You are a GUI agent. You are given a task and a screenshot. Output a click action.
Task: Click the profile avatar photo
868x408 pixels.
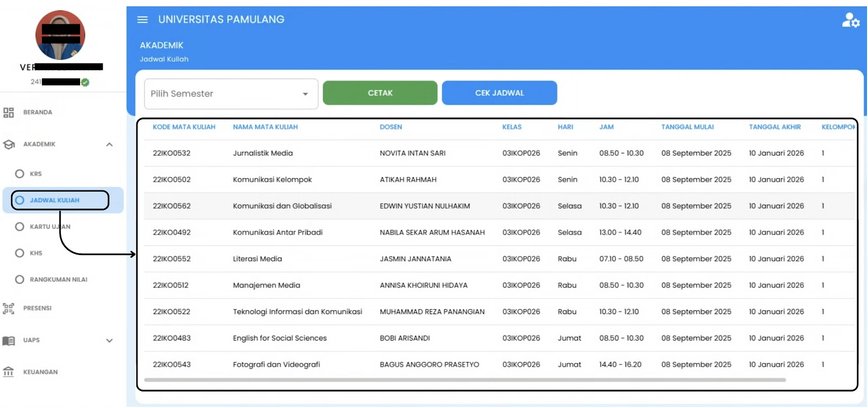[x=60, y=35]
